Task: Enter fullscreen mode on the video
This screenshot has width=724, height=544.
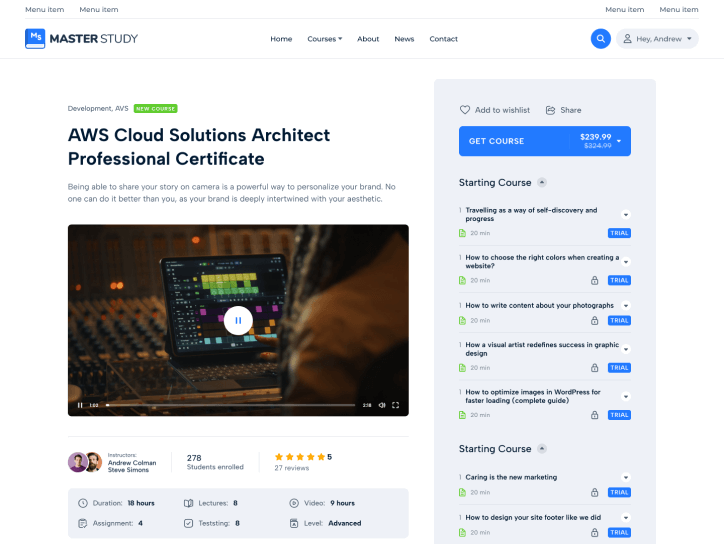Action: pos(396,405)
